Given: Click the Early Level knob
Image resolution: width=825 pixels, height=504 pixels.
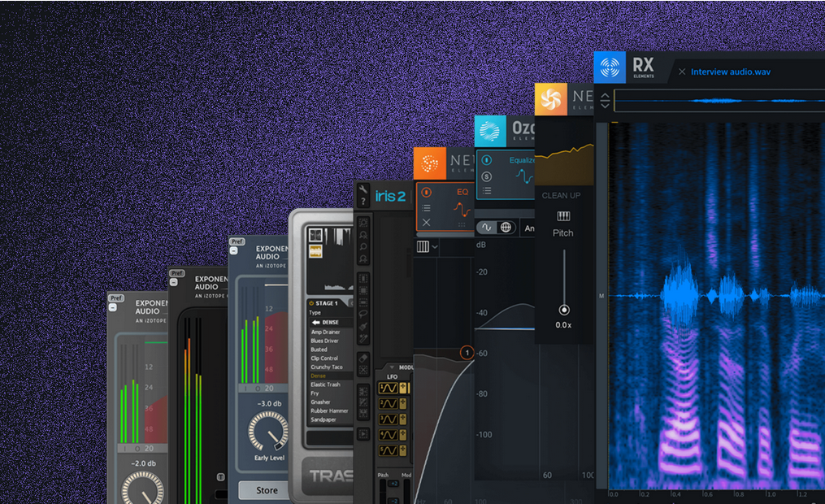Looking at the screenshot, I should pyautogui.click(x=268, y=432).
